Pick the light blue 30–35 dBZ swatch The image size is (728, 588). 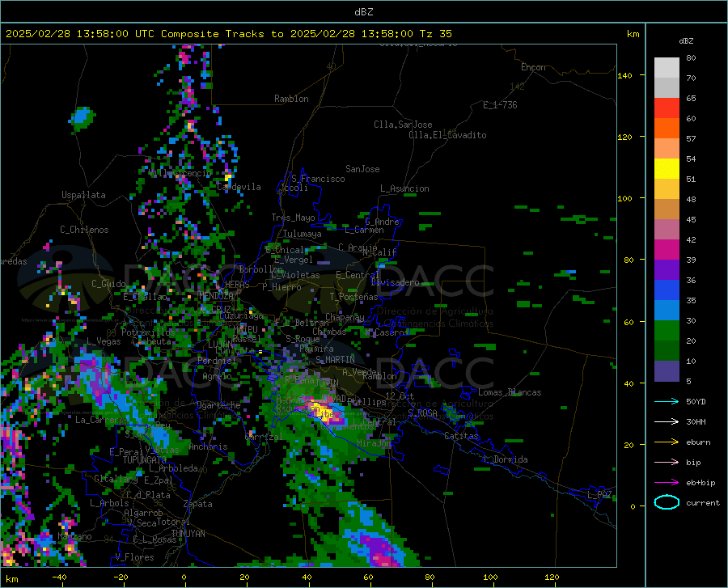(x=667, y=311)
